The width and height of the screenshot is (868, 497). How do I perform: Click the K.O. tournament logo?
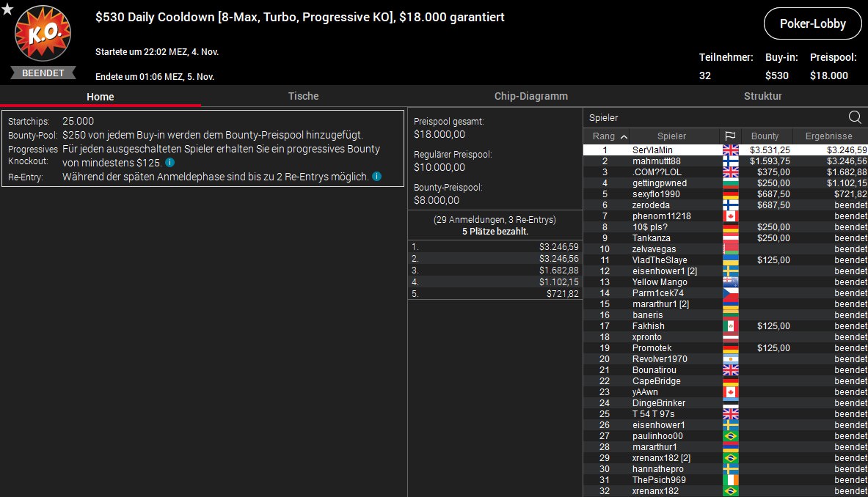point(43,34)
